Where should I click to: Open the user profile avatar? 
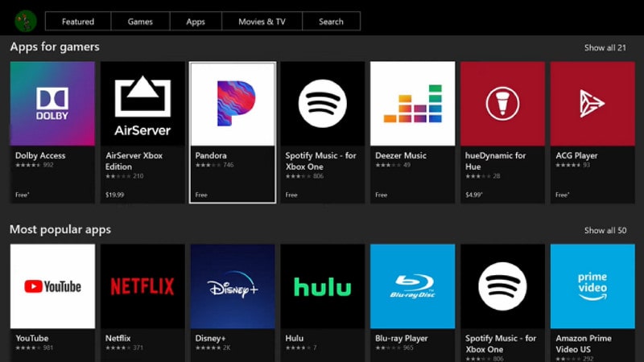(26, 21)
